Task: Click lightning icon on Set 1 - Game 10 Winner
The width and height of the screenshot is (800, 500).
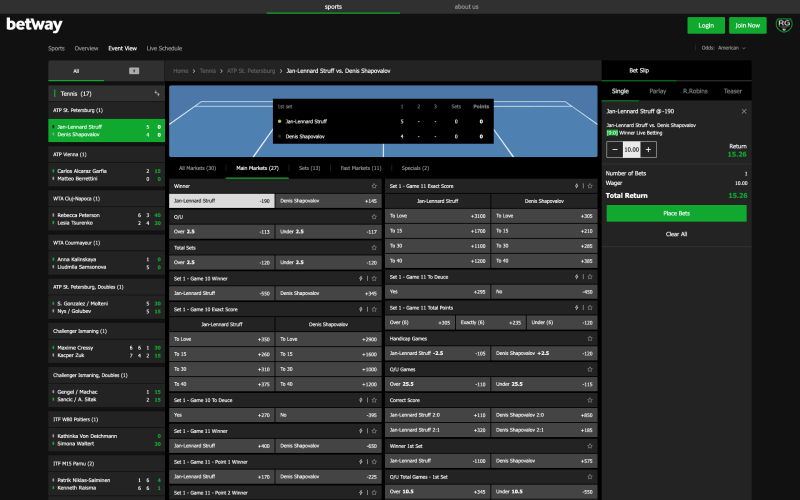Action: click(361, 279)
